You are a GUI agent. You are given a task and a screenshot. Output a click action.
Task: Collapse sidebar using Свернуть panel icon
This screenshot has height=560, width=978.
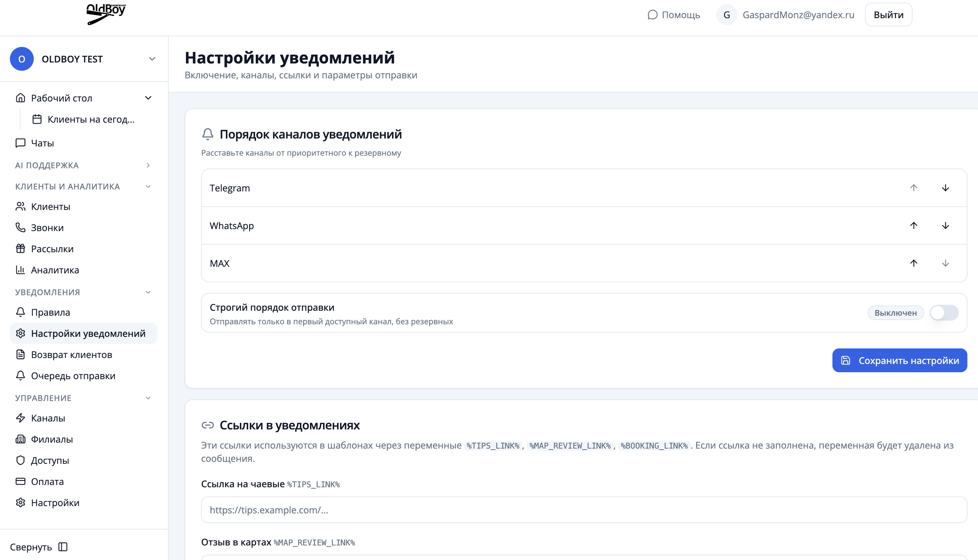tap(63, 546)
